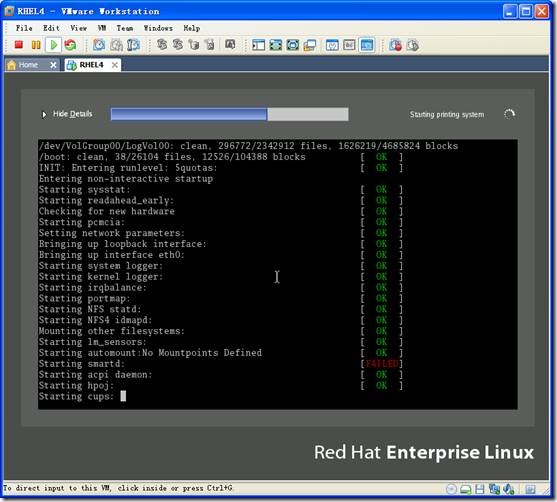Image resolution: width=557 pixels, height=502 pixels.
Task: Collapse boot details via Hide Details triangle
Action: (x=44, y=115)
